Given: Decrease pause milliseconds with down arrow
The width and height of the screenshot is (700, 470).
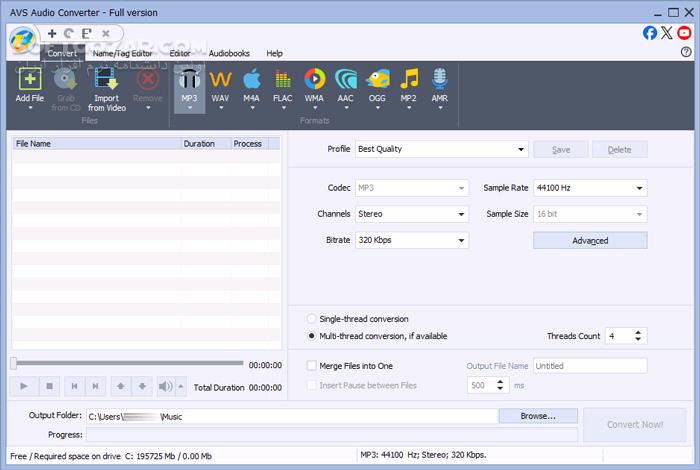Looking at the screenshot, I should [500, 388].
